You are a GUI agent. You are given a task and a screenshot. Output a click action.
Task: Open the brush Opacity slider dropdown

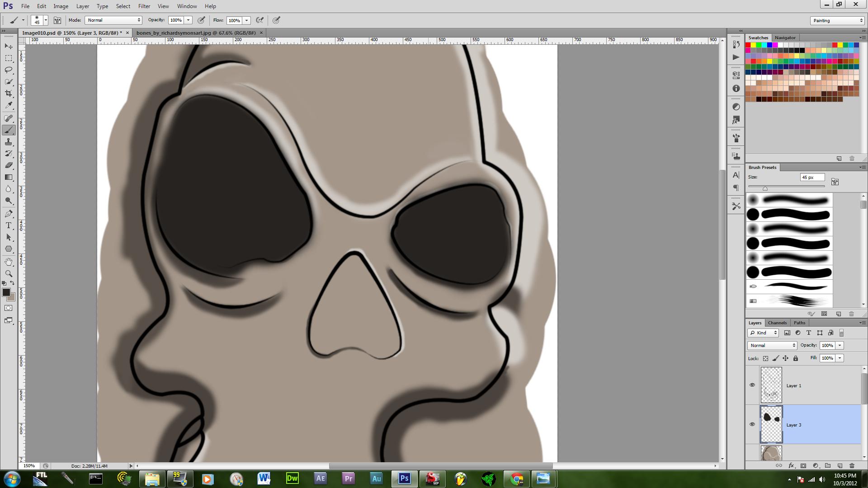pyautogui.click(x=189, y=20)
